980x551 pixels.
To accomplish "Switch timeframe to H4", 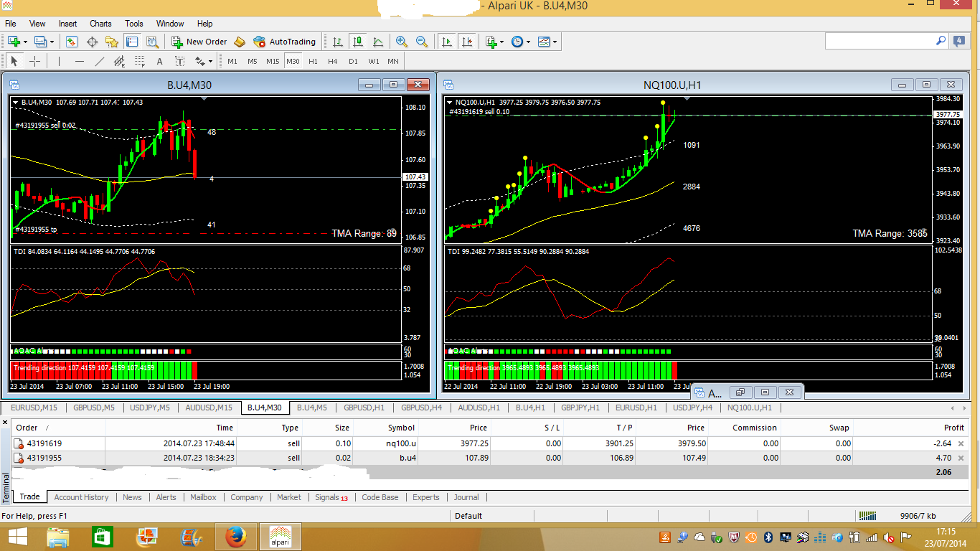I will click(x=333, y=61).
